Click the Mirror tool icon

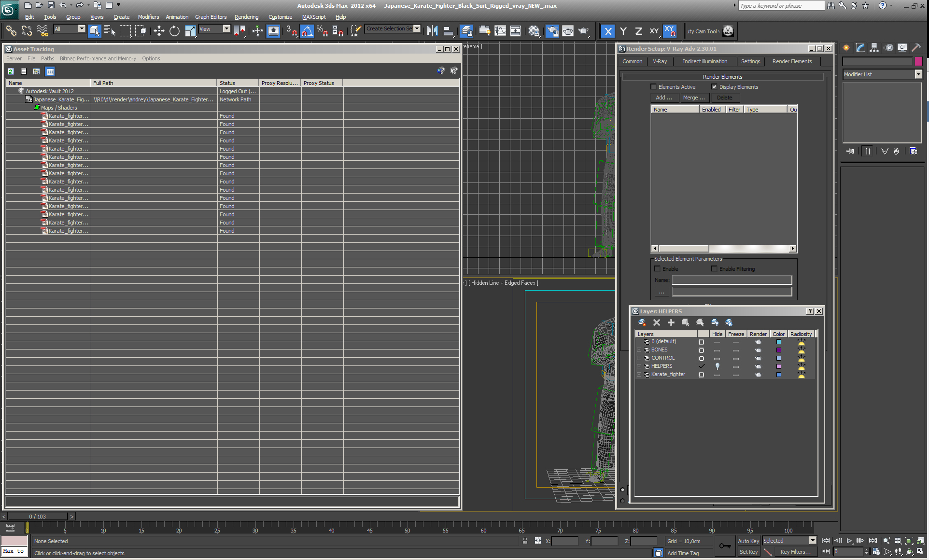[432, 31]
